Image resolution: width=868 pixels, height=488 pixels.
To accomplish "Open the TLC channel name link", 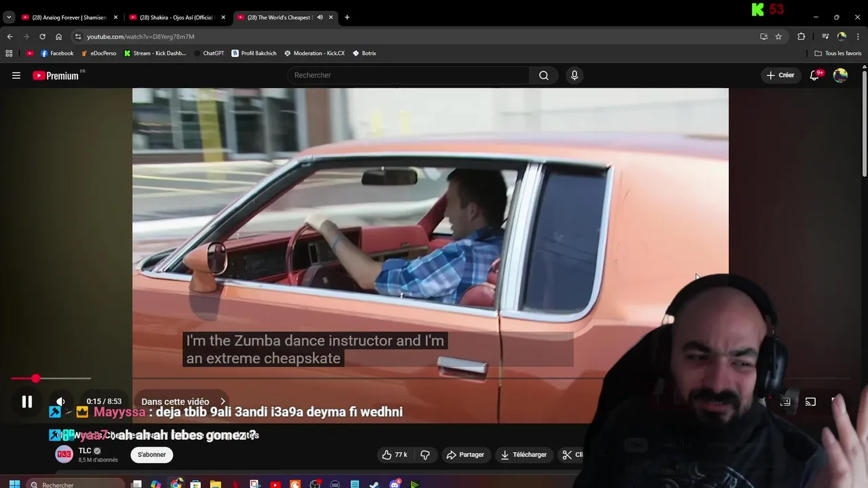I will pyautogui.click(x=85, y=451).
